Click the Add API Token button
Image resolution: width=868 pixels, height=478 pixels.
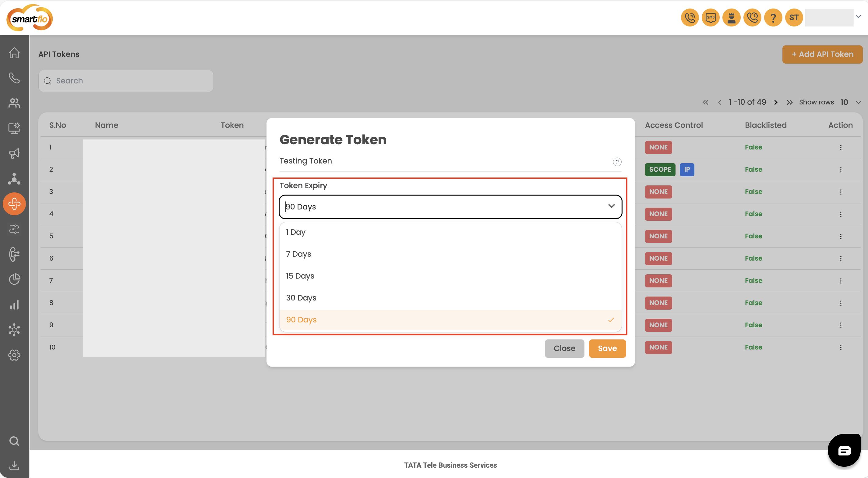822,54
